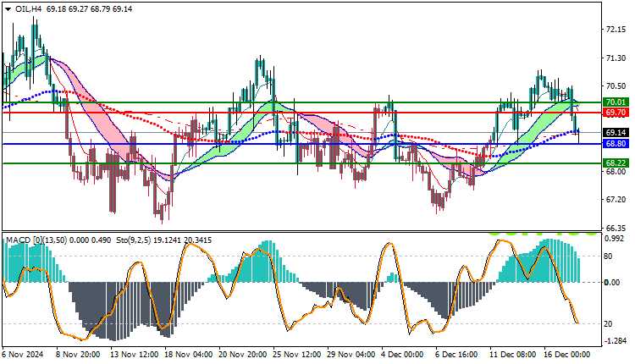Click the 68.00 price axis value
This screenshot has width=635, height=364.
coord(616,171)
